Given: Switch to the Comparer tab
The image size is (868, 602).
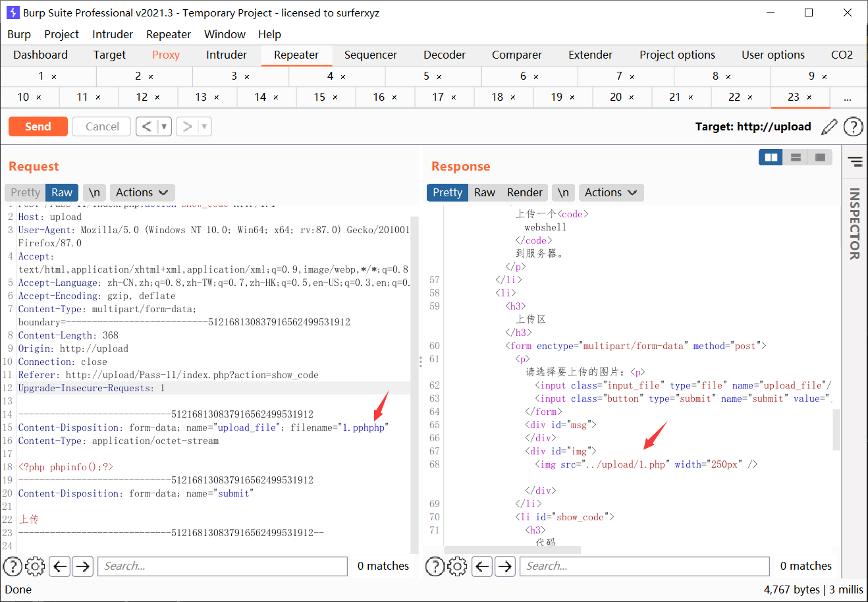Looking at the screenshot, I should point(517,55).
